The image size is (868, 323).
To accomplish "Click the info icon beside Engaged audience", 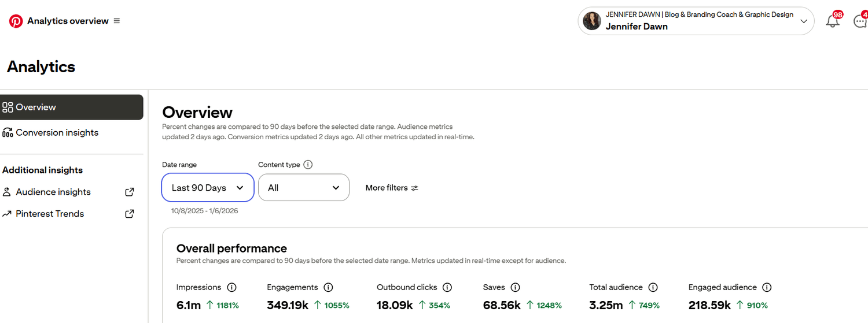I will pos(767,287).
